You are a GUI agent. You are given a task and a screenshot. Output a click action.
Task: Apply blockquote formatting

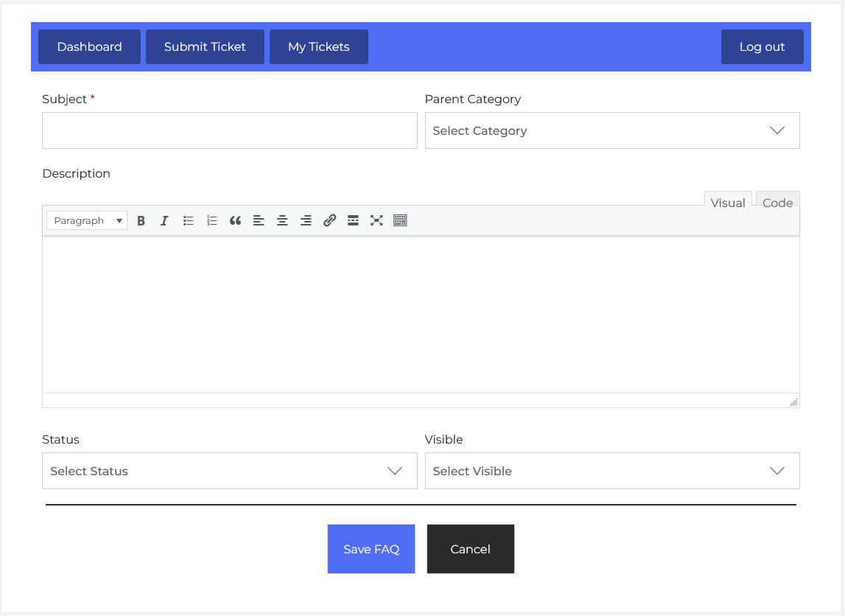[235, 220]
